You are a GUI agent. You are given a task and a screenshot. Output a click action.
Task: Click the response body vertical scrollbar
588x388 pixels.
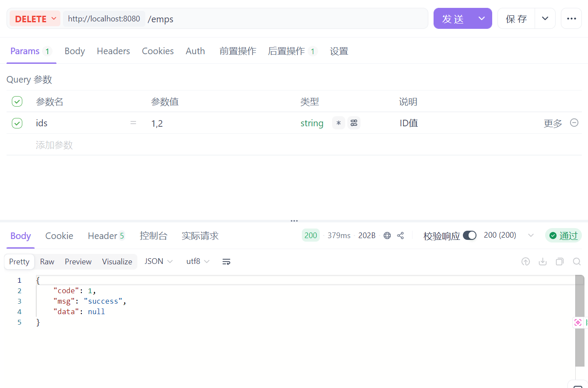[x=580, y=321]
